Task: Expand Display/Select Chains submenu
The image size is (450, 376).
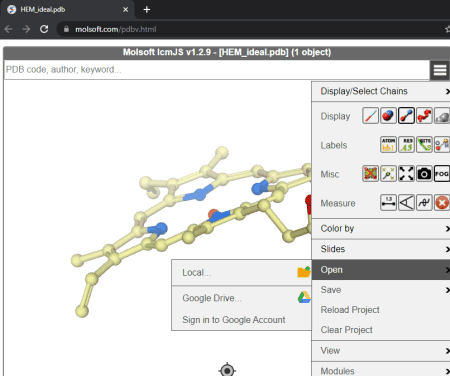Action: tap(381, 91)
